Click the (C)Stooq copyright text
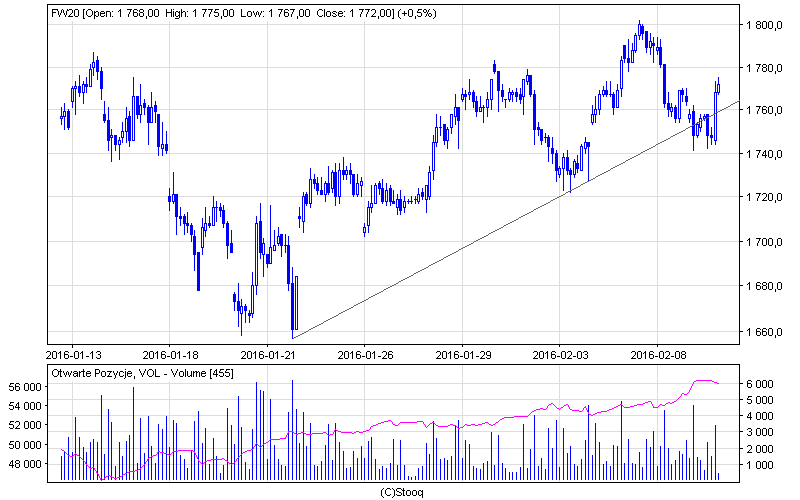Viewport: 800px width, 500px height. (x=402, y=492)
